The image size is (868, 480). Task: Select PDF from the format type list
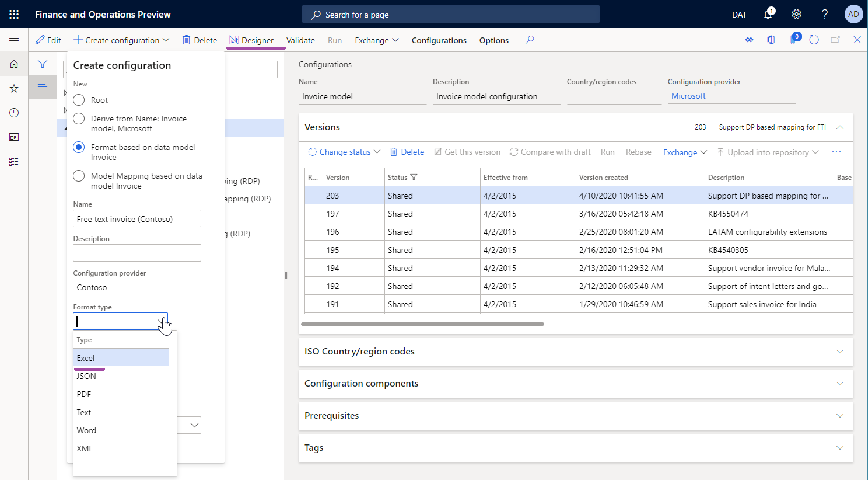point(82,394)
